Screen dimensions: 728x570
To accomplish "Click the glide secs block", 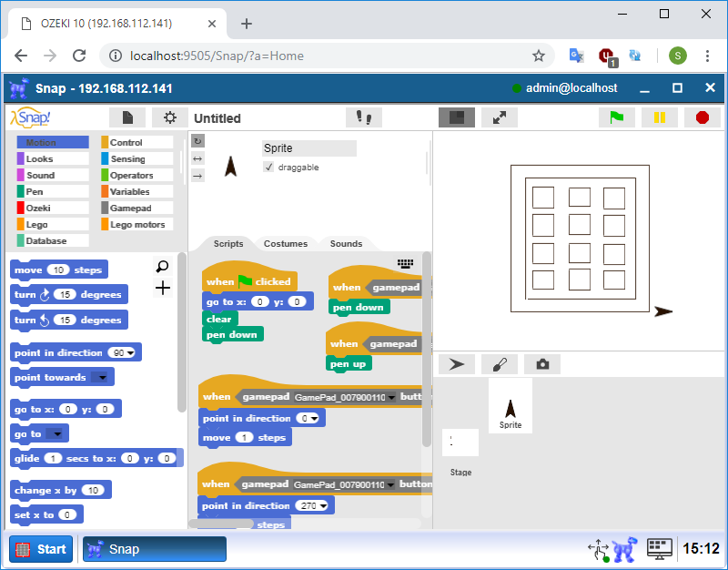I will (x=96, y=459).
